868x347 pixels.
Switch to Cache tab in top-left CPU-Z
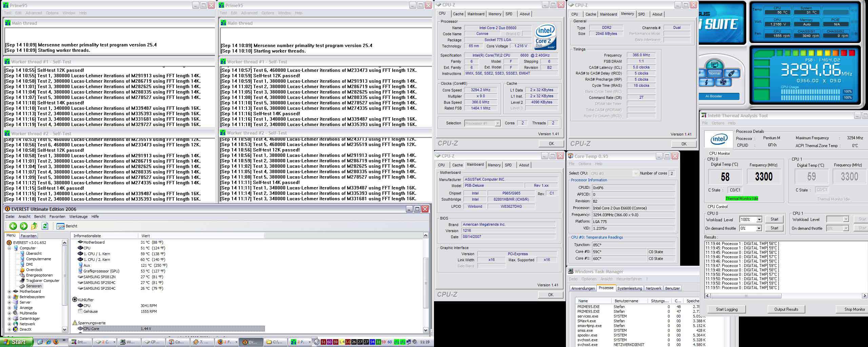click(458, 14)
